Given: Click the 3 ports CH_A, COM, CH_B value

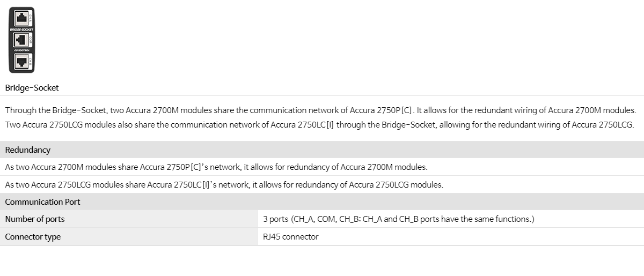Looking at the screenshot, I should tap(398, 219).
